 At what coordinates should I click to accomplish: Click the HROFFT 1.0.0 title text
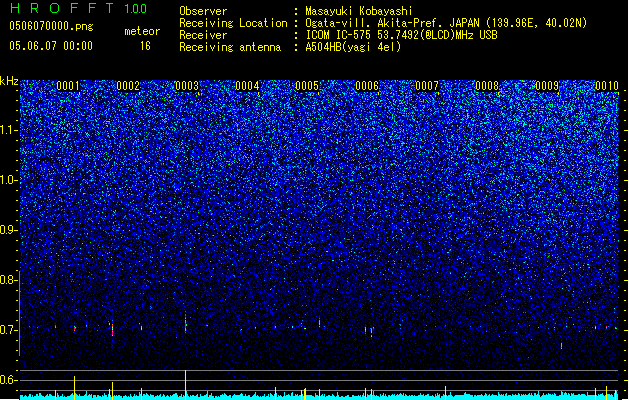click(x=79, y=8)
